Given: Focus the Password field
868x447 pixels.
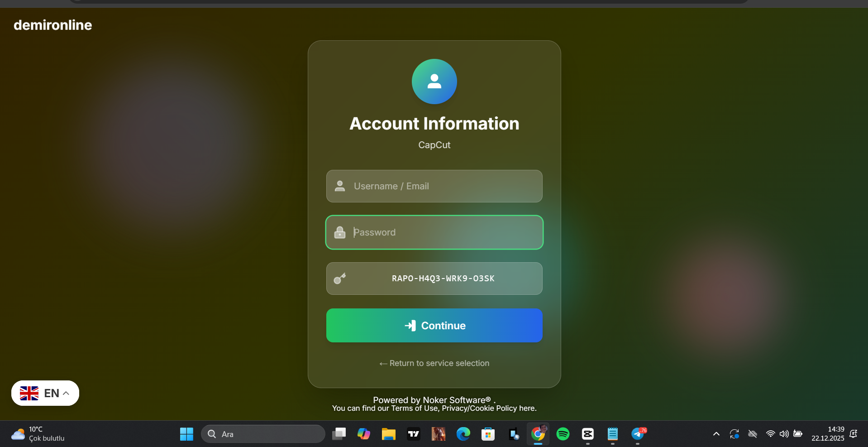Looking at the screenshot, I should pos(434,232).
